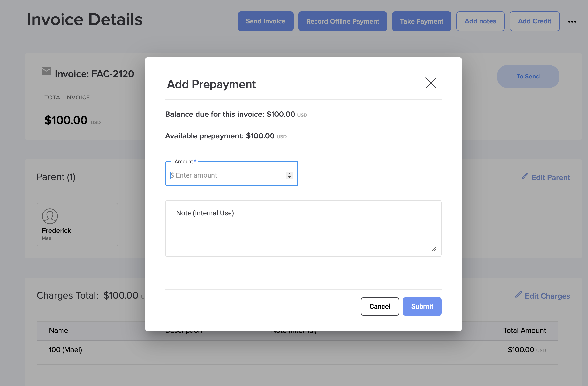This screenshot has height=386, width=588.
Task: Click Frederick's profile avatar icon
Action: pos(50,216)
